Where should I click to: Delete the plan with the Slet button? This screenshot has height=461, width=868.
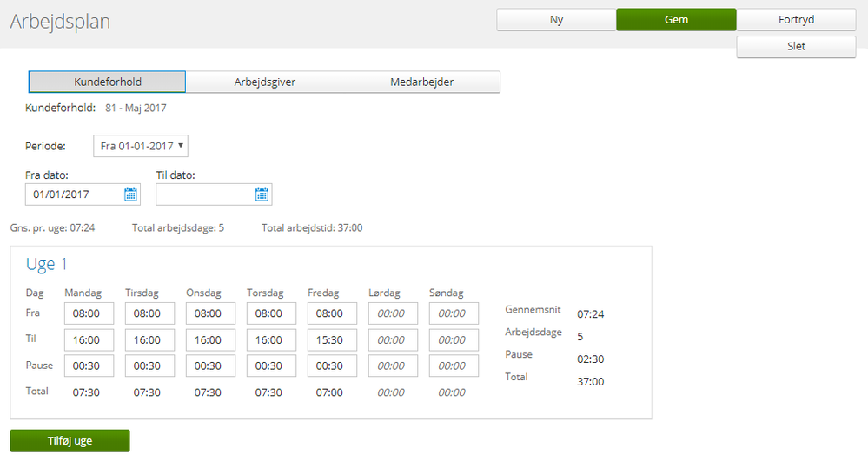796,47
